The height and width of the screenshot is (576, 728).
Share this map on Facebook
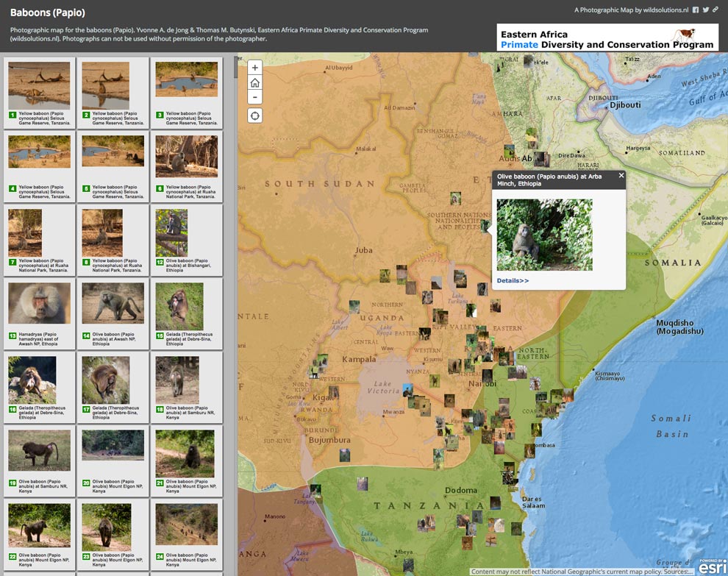point(696,10)
